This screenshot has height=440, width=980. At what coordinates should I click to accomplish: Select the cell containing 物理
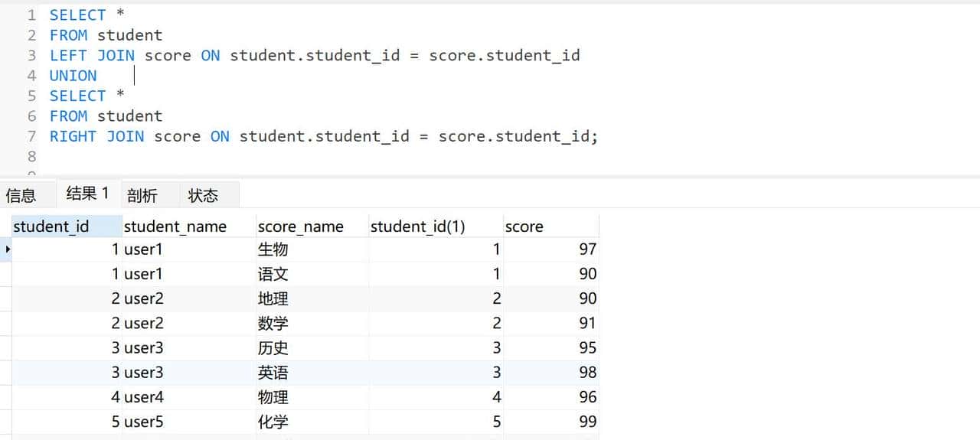point(312,396)
